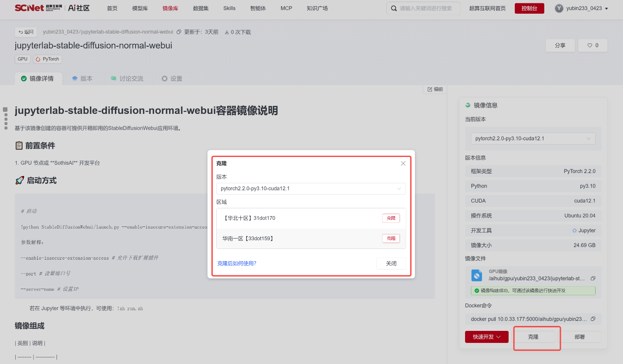Click the Jupyter developer tool icon
The height and width of the screenshot is (364, 623).
click(x=575, y=231)
